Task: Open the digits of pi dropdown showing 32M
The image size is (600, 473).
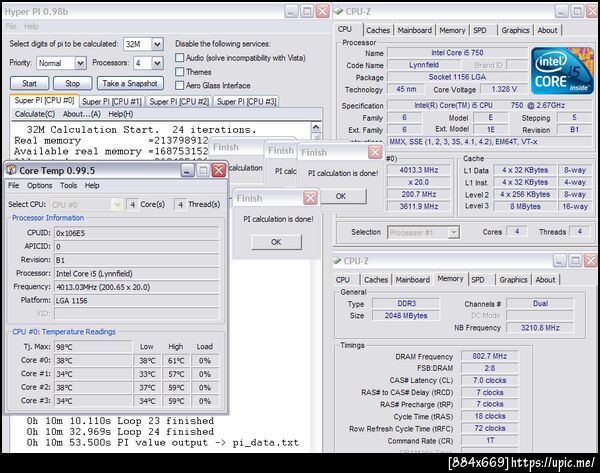Action: pyautogui.click(x=157, y=44)
